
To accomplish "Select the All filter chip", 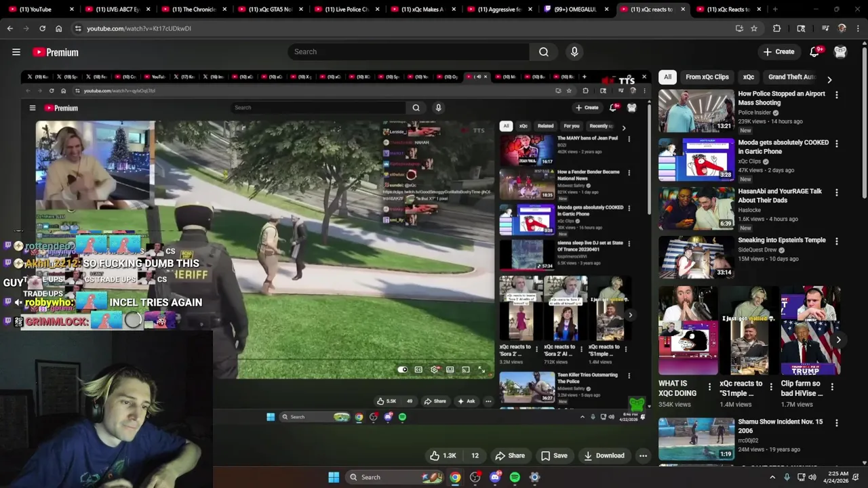I will coord(667,77).
